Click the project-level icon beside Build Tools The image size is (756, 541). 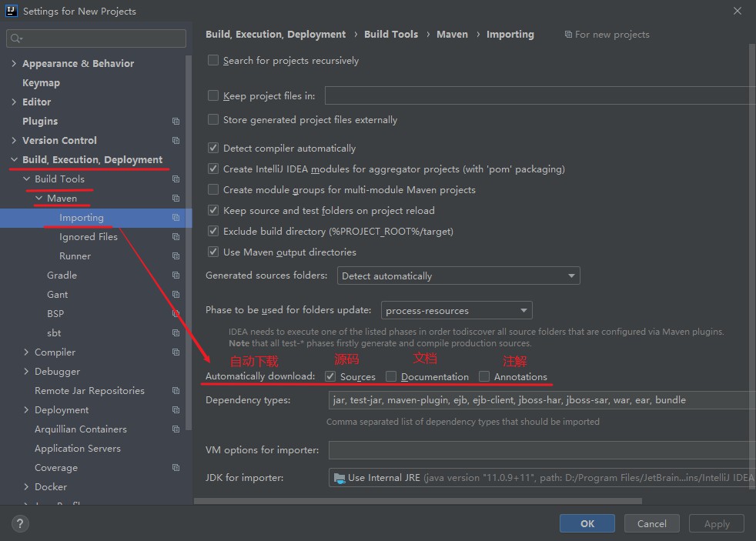tap(176, 179)
